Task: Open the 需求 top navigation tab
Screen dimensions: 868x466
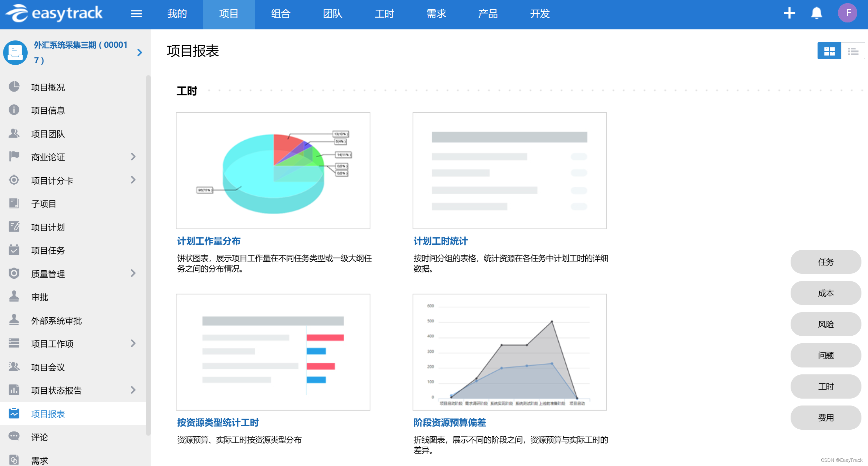Action: coord(436,14)
